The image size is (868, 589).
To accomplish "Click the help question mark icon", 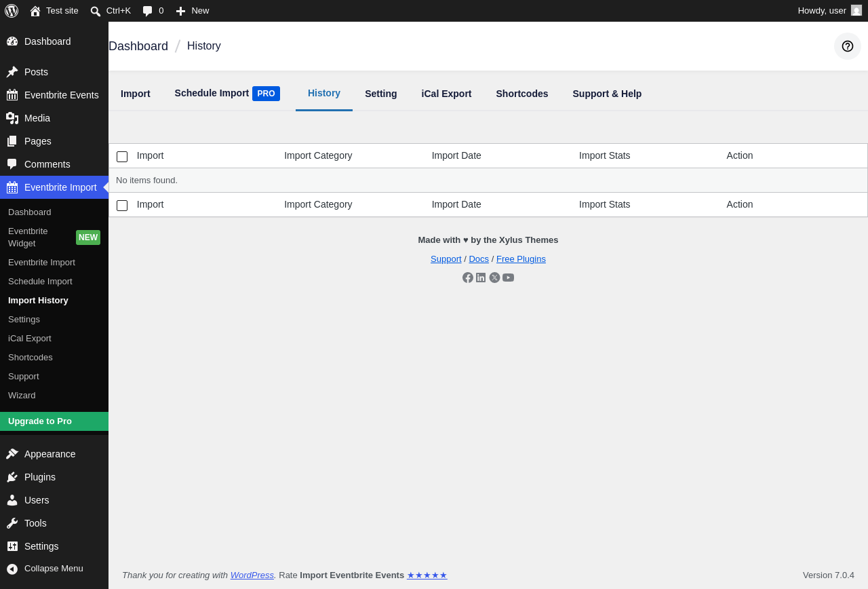I will [x=848, y=46].
